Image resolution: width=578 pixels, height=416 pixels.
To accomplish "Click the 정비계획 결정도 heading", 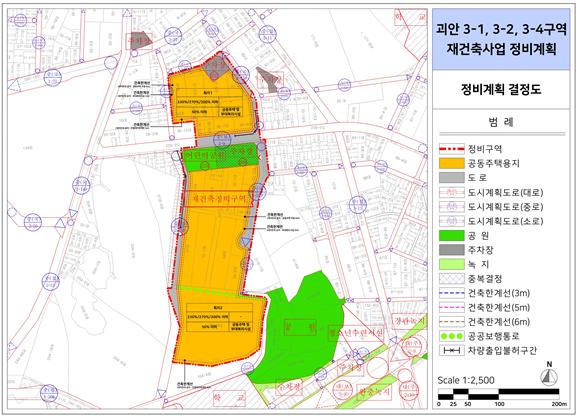I will pyautogui.click(x=501, y=89).
